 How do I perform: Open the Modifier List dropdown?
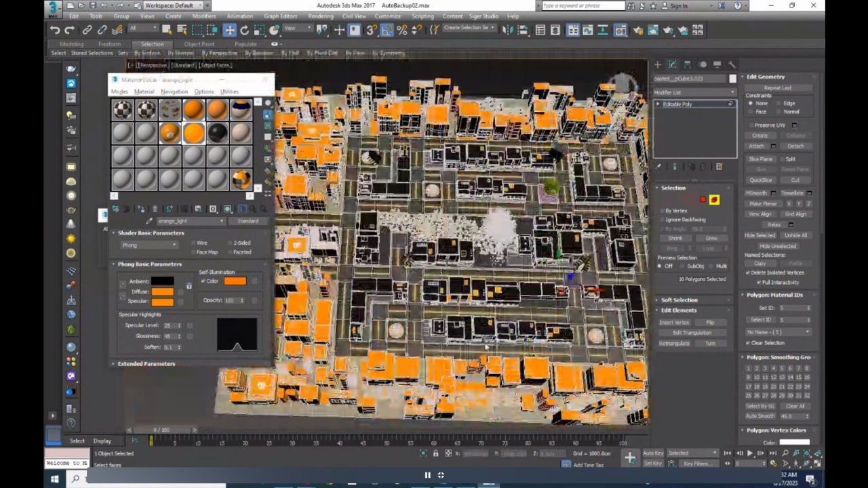(x=694, y=92)
